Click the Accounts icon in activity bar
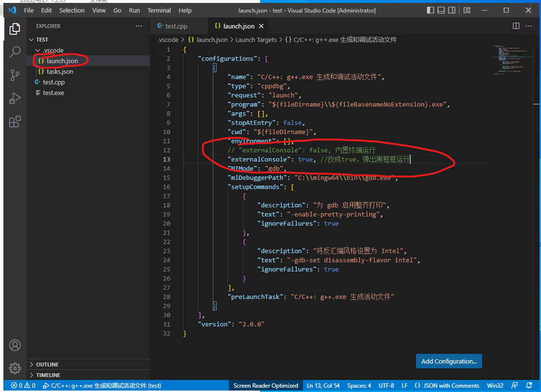The image size is (541, 392). [15, 345]
